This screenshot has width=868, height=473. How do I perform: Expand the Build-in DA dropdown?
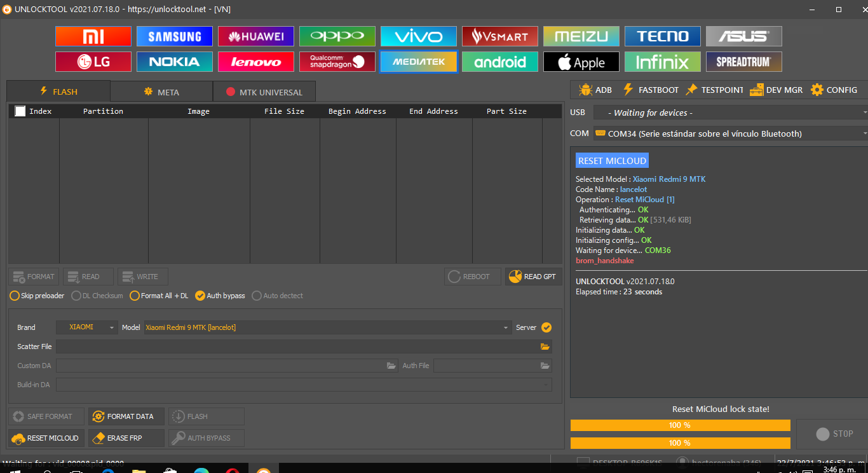click(x=304, y=385)
